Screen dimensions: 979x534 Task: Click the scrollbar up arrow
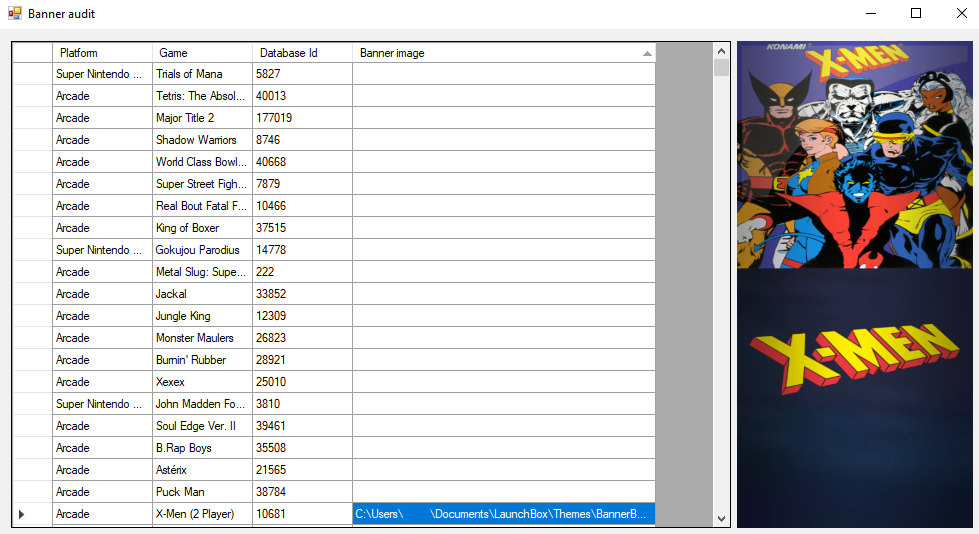click(721, 51)
